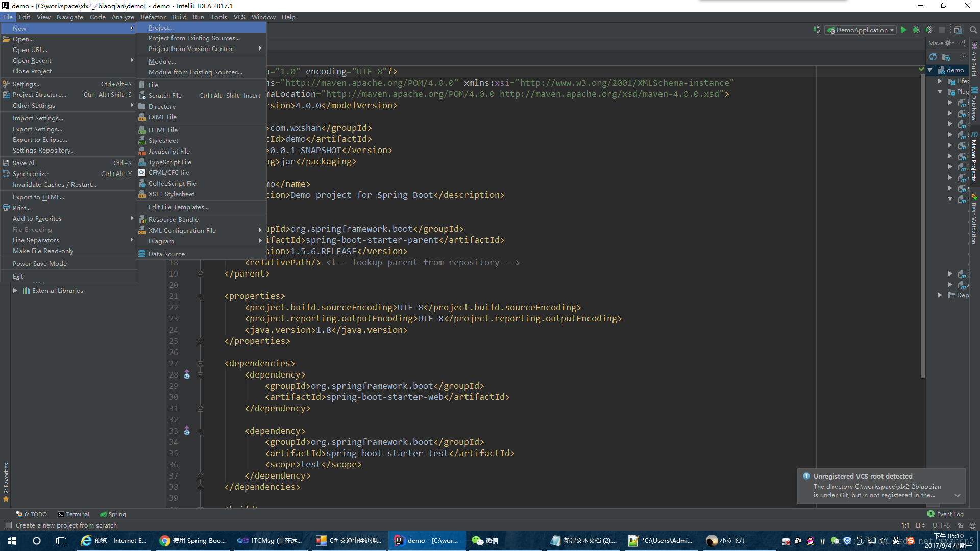
Task: Create a new Scratch File
Action: point(202,96)
